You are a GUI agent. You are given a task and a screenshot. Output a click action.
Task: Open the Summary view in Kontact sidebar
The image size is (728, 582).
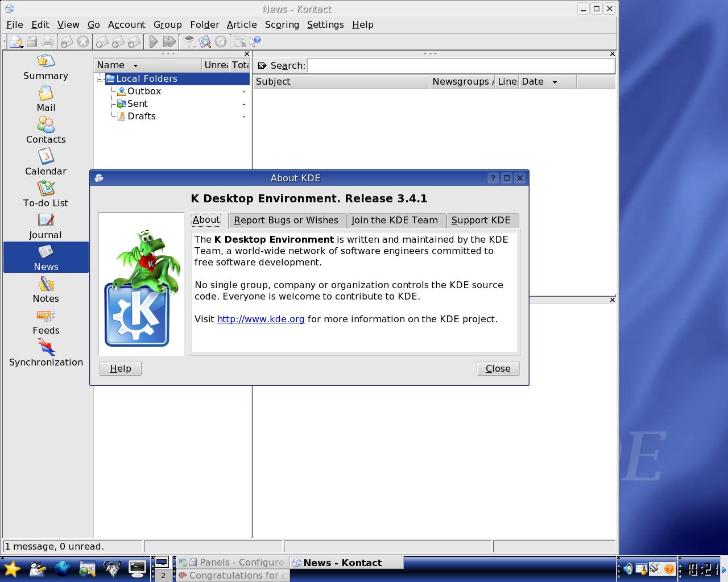[x=45, y=67]
